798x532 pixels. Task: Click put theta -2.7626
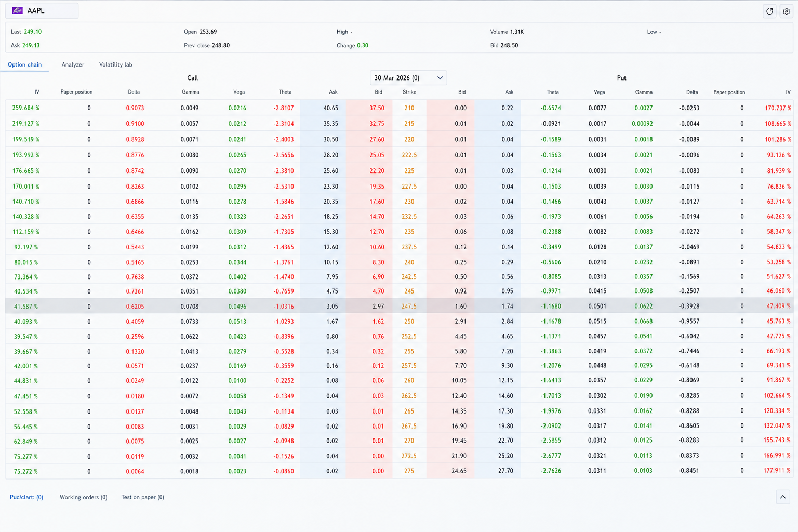tap(551, 471)
